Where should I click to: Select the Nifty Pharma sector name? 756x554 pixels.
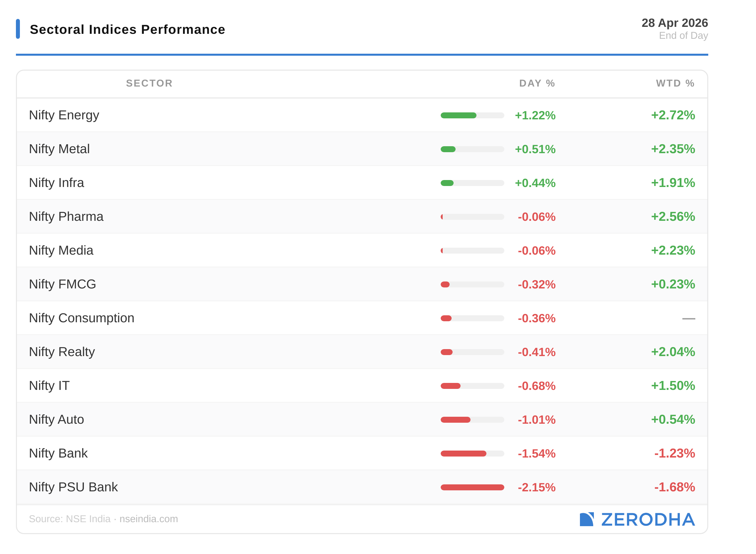66,216
